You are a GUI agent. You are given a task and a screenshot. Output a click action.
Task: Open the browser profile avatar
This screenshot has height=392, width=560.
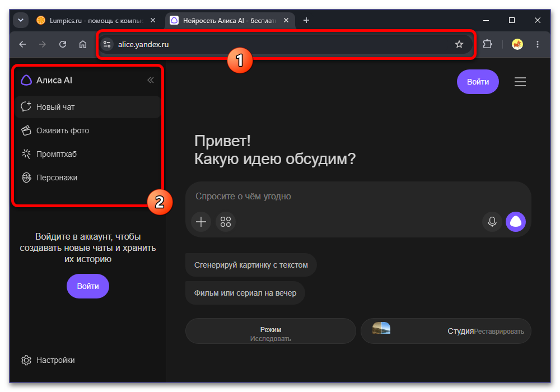pyautogui.click(x=517, y=44)
